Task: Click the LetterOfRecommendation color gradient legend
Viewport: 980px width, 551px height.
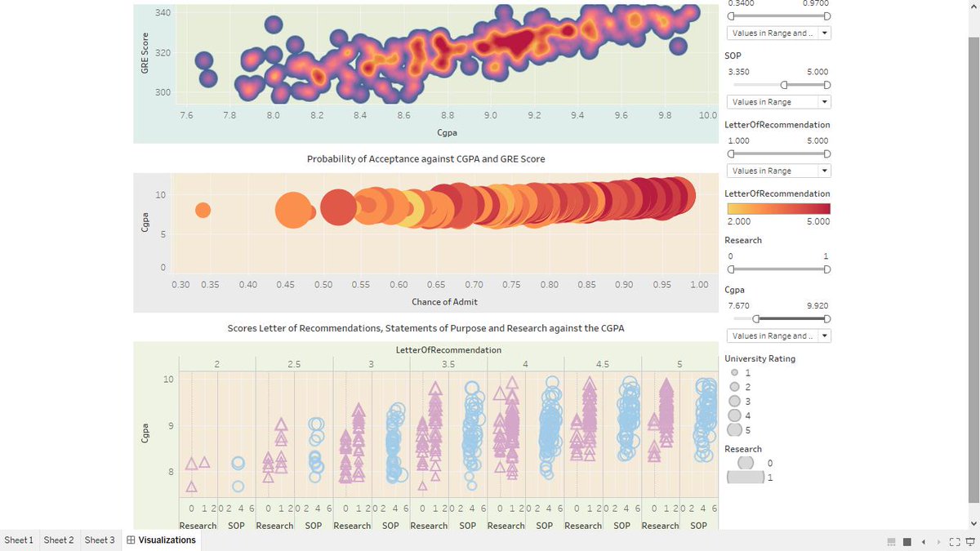Action: point(778,209)
